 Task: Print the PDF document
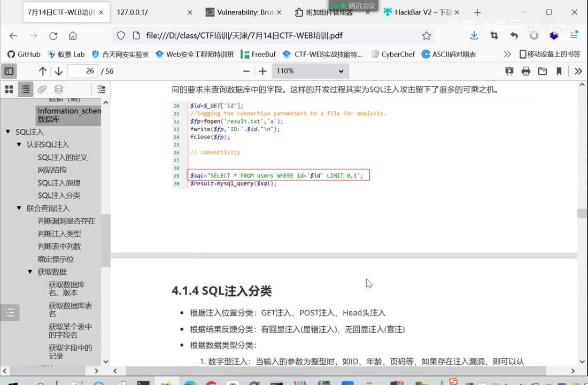pyautogui.click(x=526, y=71)
